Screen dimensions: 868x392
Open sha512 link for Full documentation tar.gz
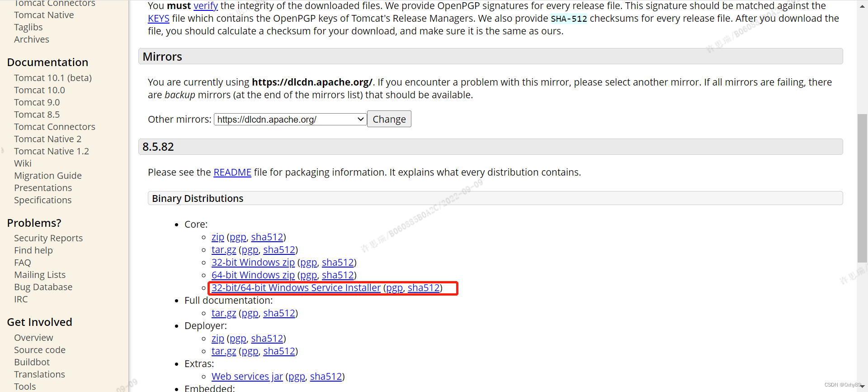[279, 313]
